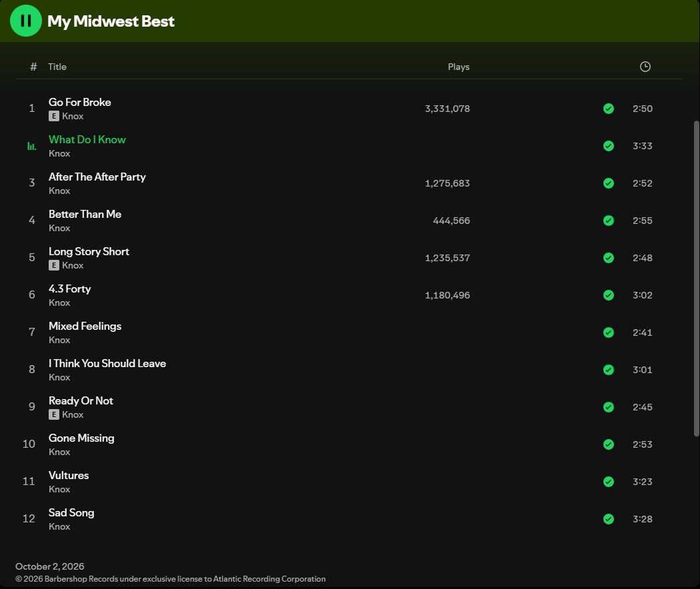Remove Sad Song from liked songs checkmark
Viewport: 700px width, 589px height.
coord(608,519)
